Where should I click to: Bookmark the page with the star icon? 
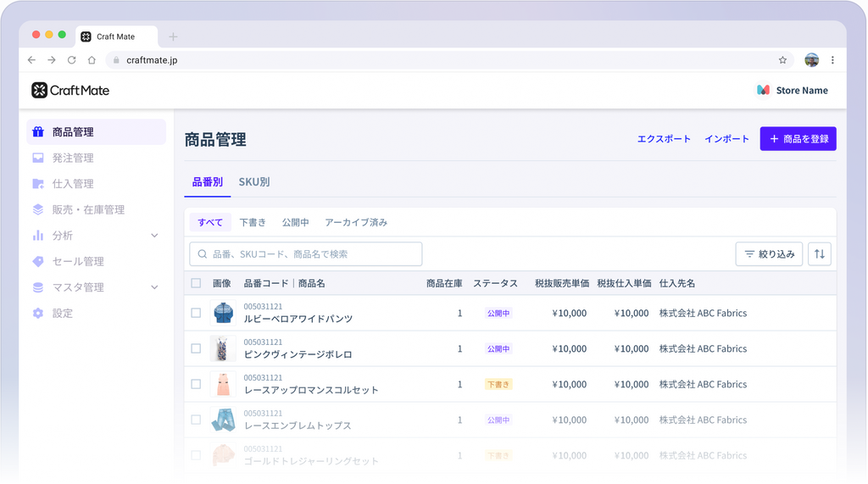(x=782, y=60)
